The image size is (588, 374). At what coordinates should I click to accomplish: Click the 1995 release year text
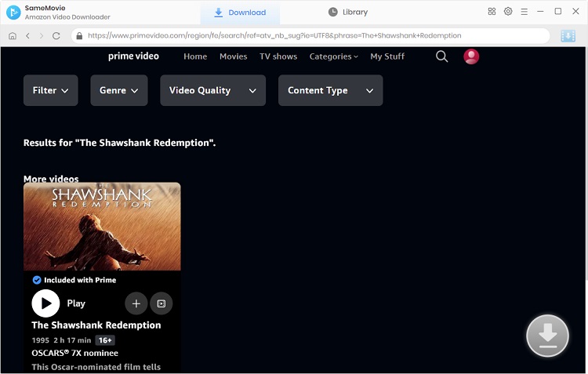coord(41,340)
